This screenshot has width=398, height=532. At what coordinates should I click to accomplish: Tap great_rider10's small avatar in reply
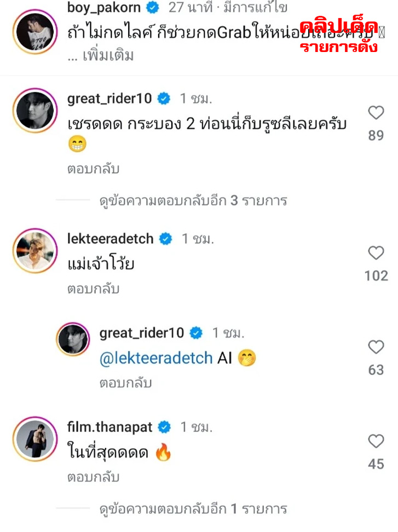73,339
